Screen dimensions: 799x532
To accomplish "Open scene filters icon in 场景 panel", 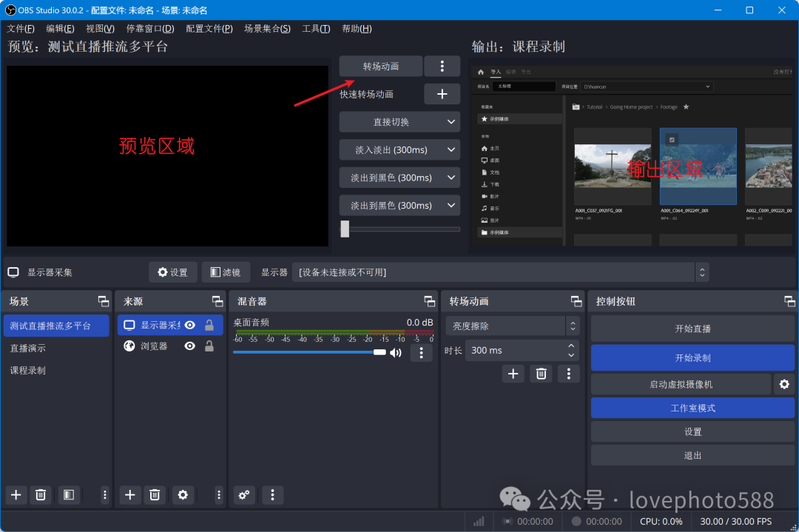I will [69, 495].
